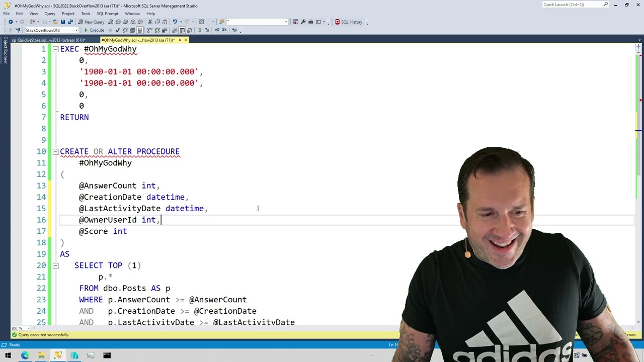Open the Edit menu
The height and width of the screenshot is (362, 644).
tap(19, 14)
